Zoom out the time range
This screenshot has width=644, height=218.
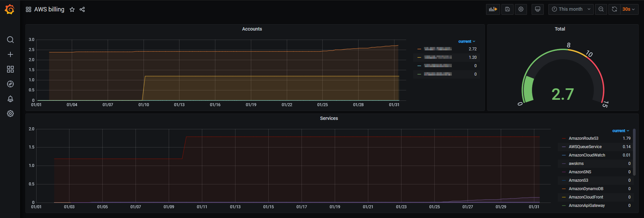pos(601,9)
